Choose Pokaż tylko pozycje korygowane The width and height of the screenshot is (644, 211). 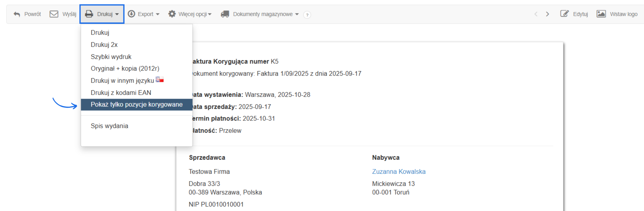[137, 104]
